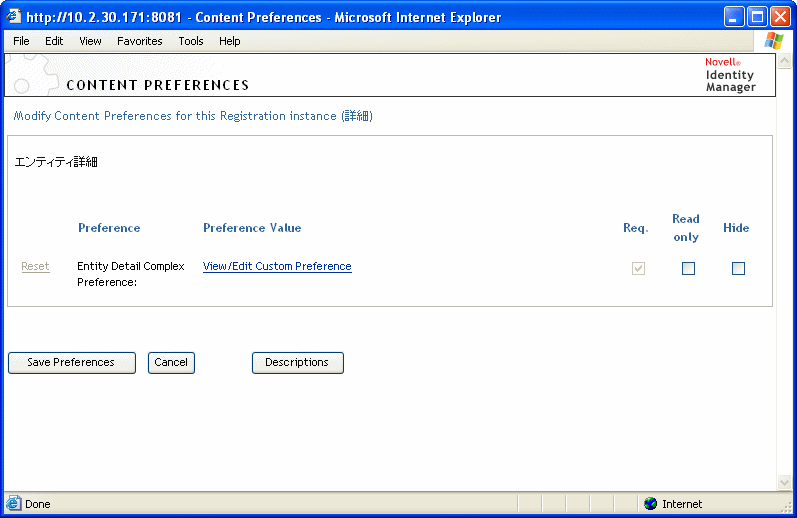Image resolution: width=797 pixels, height=518 pixels.
Task: Open View/Edit Custom Preference link
Action: [x=277, y=266]
